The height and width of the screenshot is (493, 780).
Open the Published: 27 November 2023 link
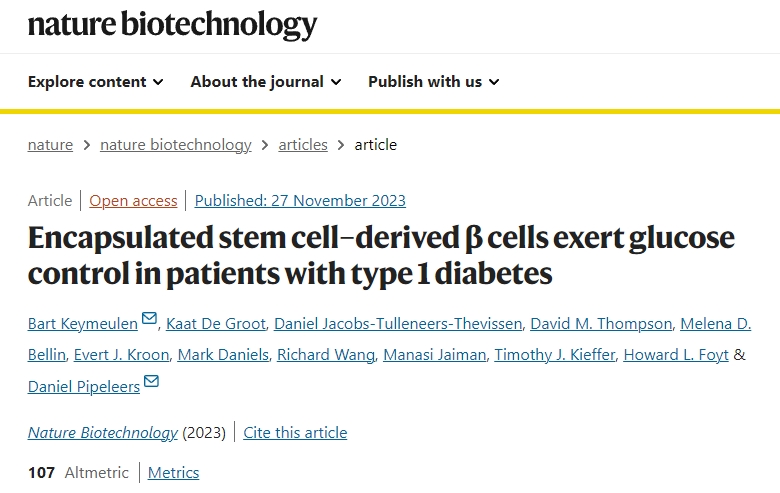tap(300, 201)
